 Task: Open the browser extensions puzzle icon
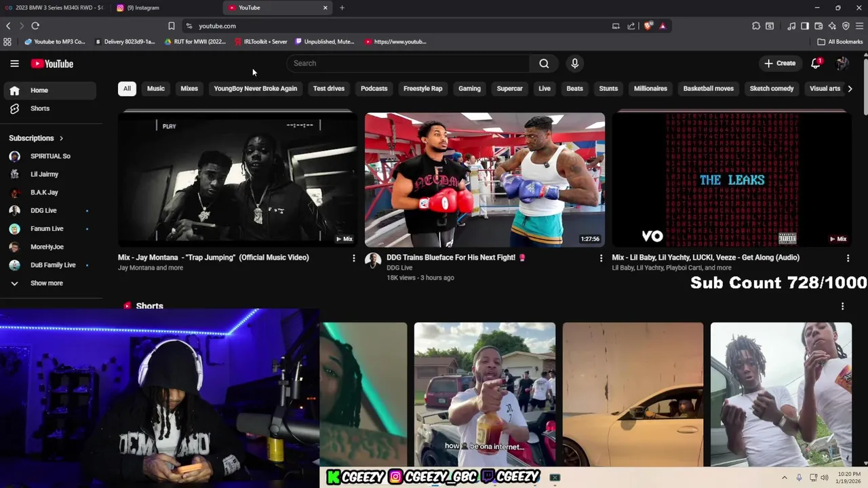(x=756, y=26)
